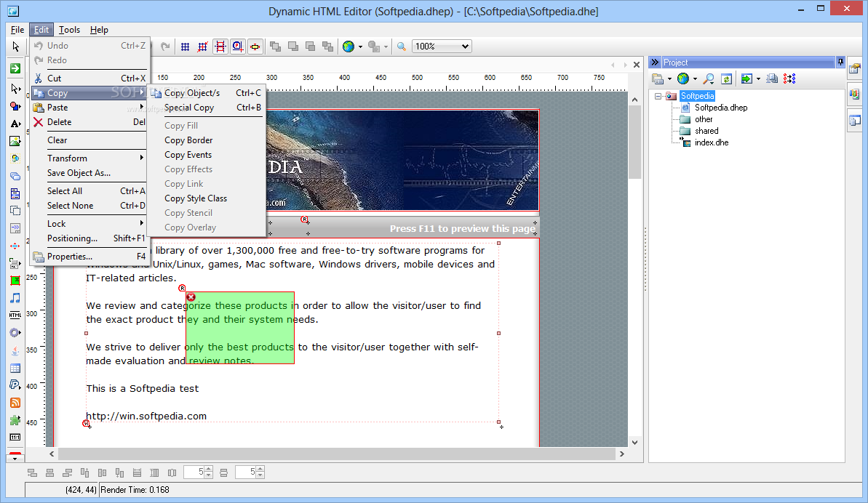868x503 pixels.
Task: Click the vertical scrollbar down arrow of canvas
Action: pos(635,442)
